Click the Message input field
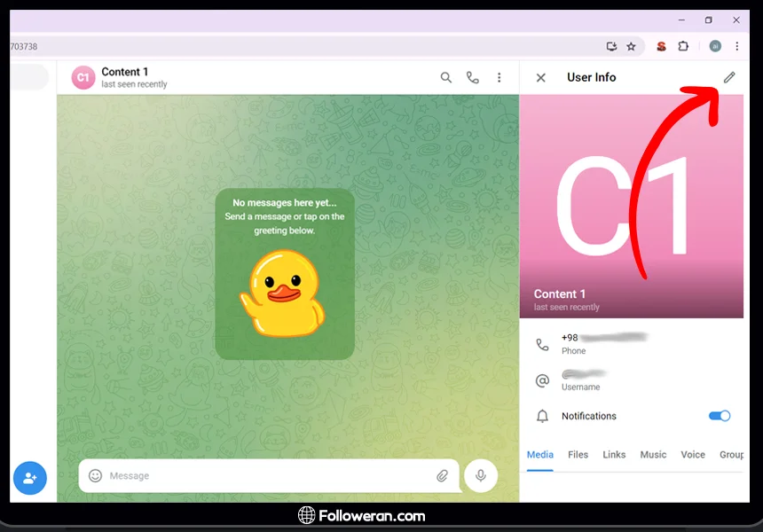 (266, 476)
